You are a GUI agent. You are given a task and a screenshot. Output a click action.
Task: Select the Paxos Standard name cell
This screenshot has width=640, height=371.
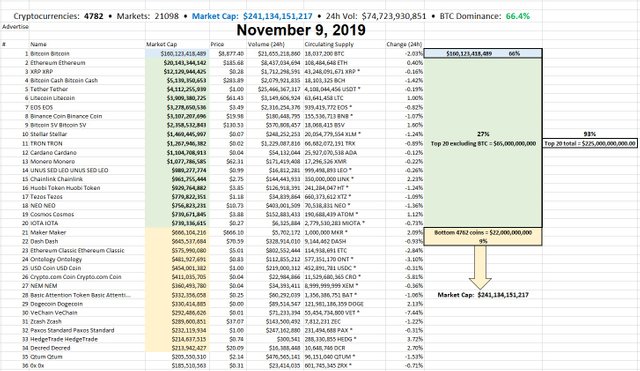(72, 331)
